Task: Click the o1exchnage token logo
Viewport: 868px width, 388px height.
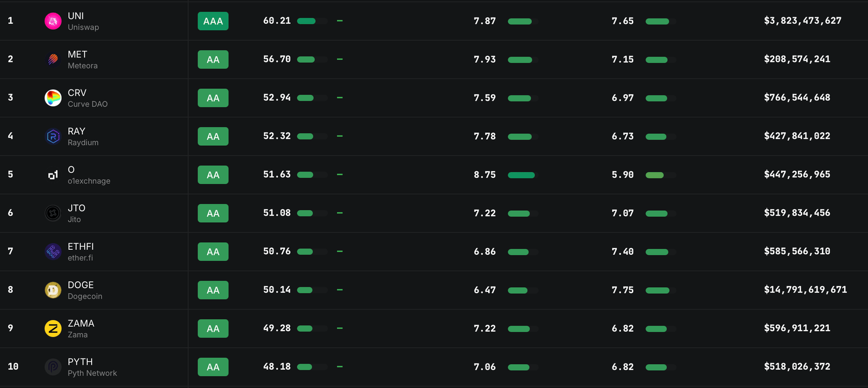Action: 53,175
